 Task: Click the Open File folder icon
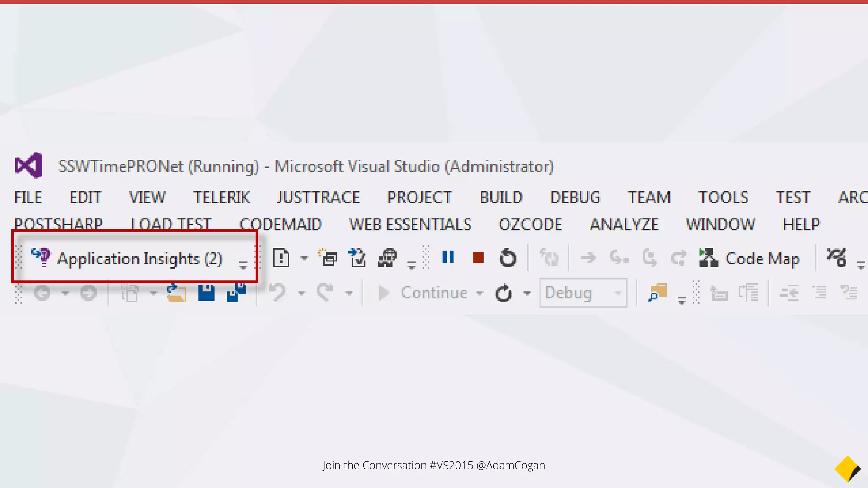coord(176,293)
